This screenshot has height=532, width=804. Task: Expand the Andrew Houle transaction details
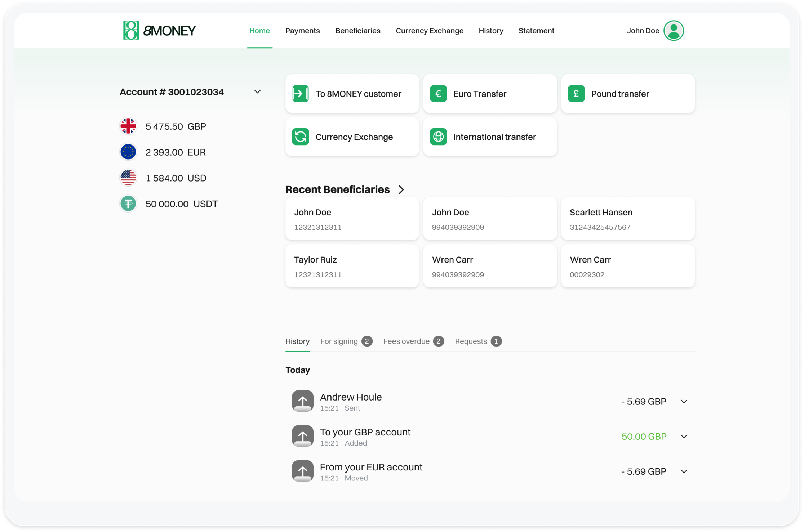684,401
